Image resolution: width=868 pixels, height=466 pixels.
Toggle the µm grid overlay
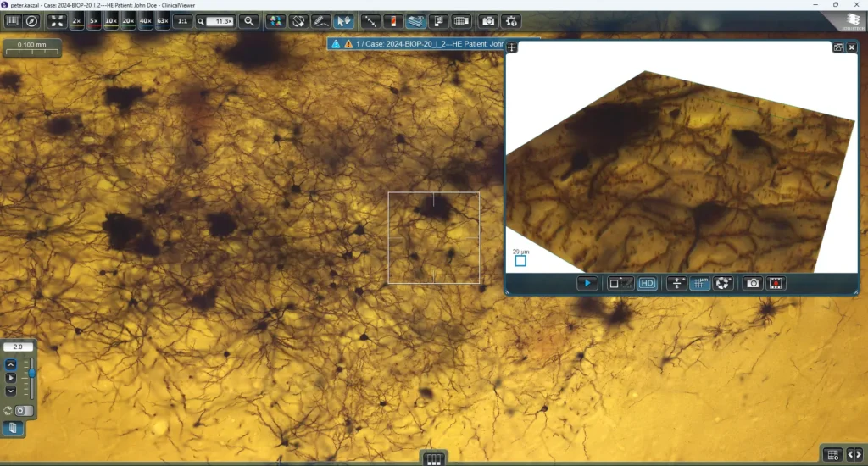699,283
